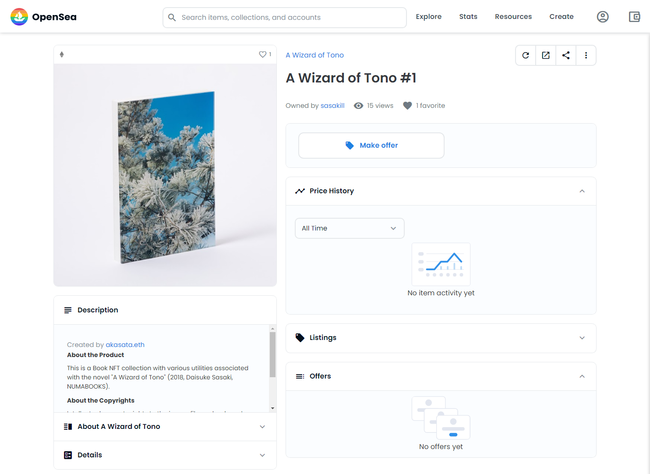This screenshot has height=474, width=650.
Task: Click the OpenSea logo icon
Action: 19,17
